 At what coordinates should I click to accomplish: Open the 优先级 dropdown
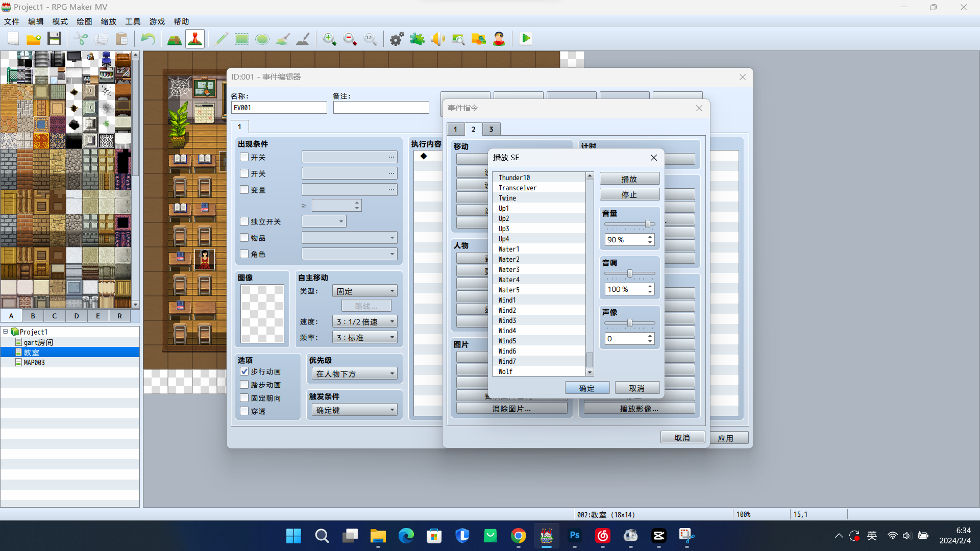point(354,373)
